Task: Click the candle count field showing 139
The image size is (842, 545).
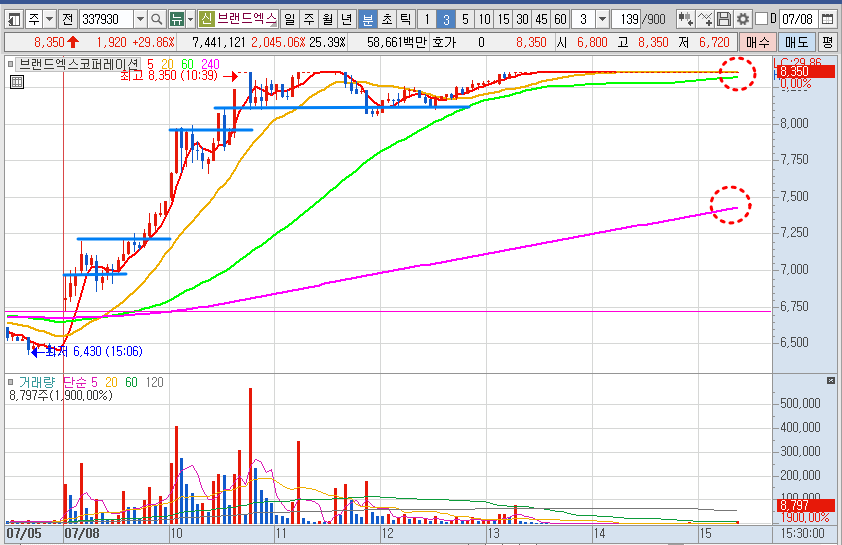Action: (626, 20)
